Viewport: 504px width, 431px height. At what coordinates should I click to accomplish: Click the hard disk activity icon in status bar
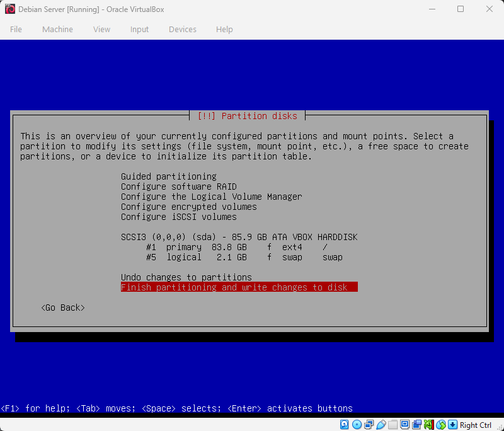tap(345, 424)
